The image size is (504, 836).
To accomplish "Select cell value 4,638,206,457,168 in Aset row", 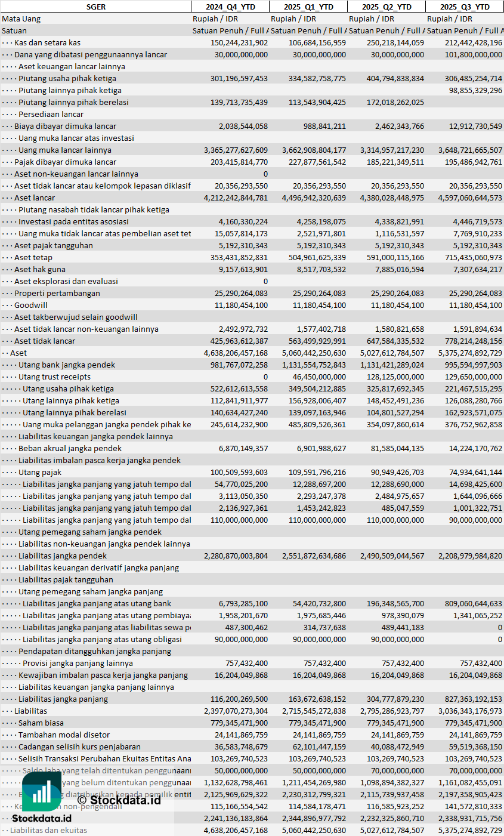I will [x=236, y=353].
